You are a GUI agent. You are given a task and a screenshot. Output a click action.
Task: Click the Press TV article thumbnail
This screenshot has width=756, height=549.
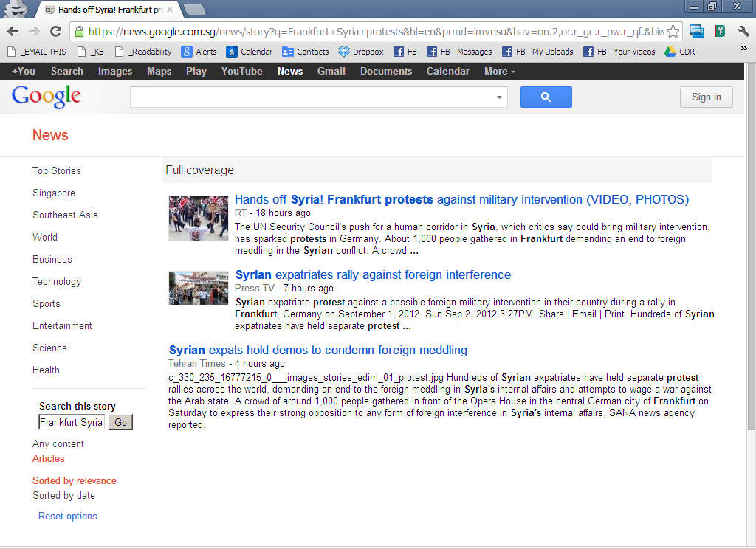coord(198,288)
